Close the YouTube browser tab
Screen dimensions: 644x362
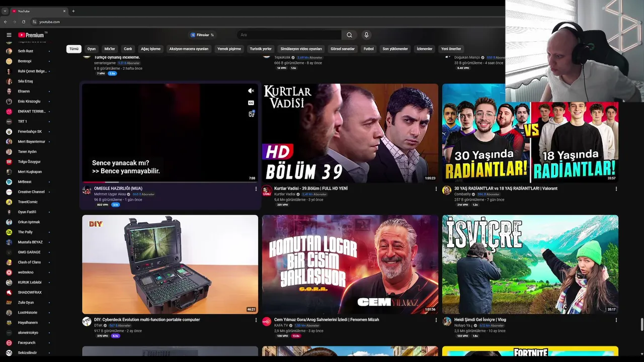coord(64,11)
